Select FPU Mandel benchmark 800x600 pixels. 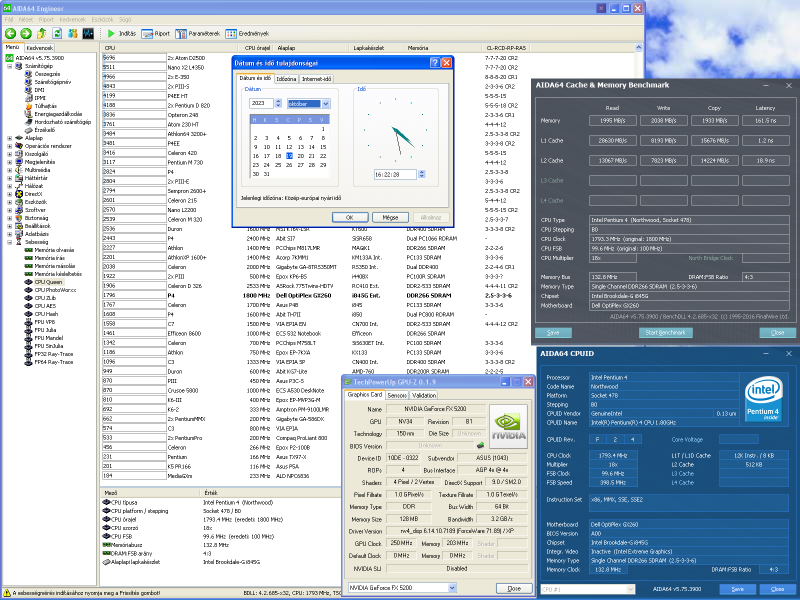pyautogui.click(x=49, y=338)
